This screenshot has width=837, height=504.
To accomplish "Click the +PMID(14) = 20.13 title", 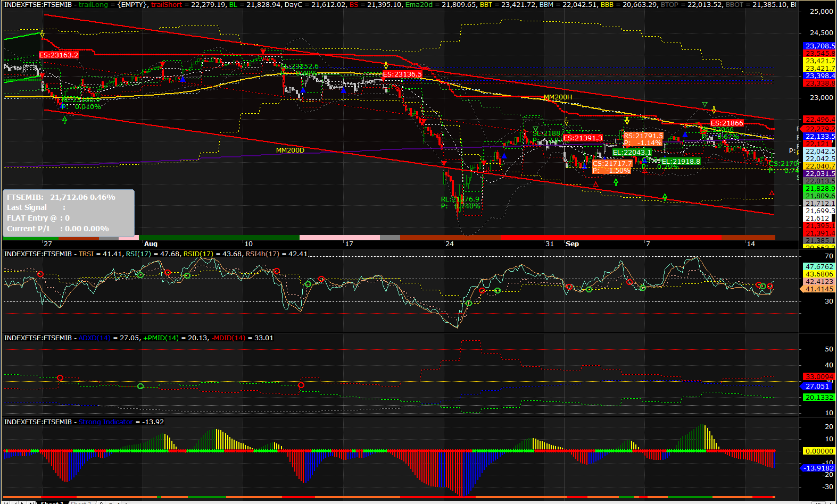I will [176, 338].
